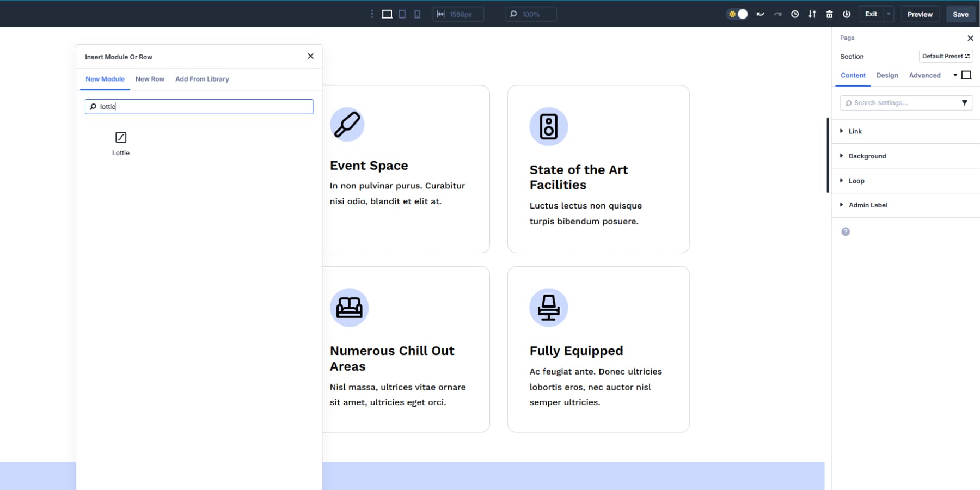Open the editing history panel
This screenshot has height=490, width=980.
(794, 14)
